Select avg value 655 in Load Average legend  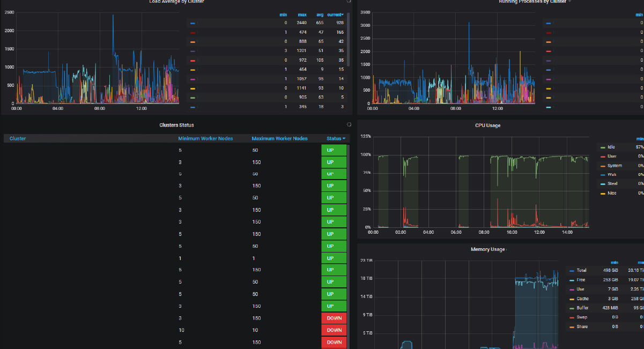click(320, 24)
